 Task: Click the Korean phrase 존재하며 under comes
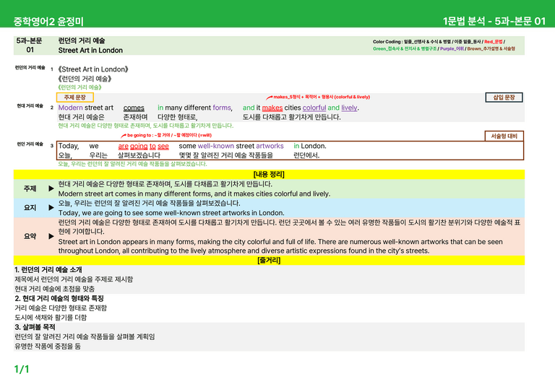click(135, 117)
